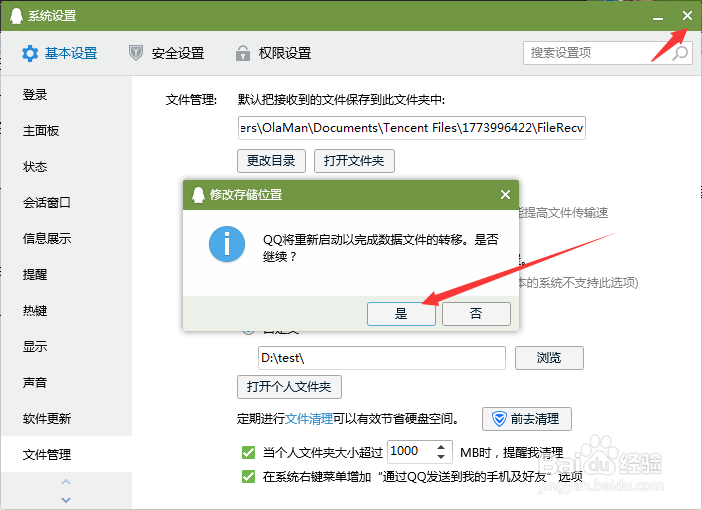Viewport: 702px width, 510px height.
Task: Select 显示 in the sidebar
Action: tap(66, 347)
